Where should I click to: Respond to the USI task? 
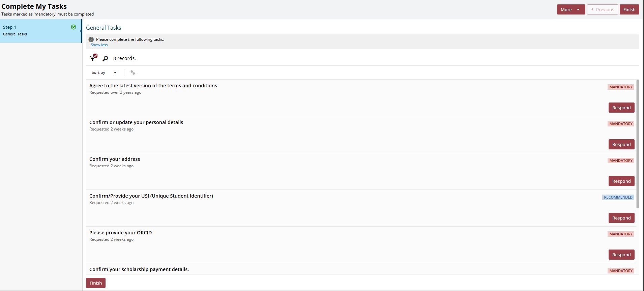pos(621,218)
